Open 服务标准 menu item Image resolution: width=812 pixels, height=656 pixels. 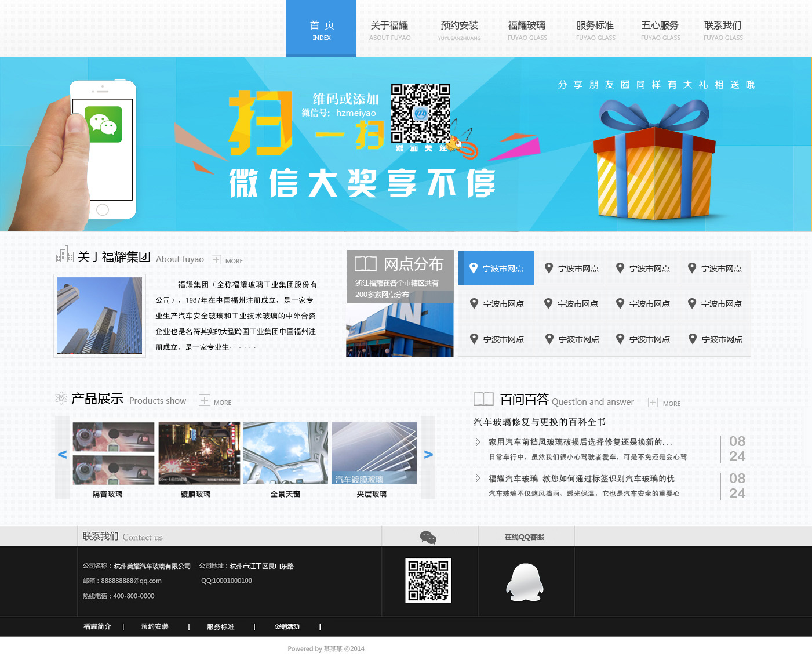click(x=595, y=30)
